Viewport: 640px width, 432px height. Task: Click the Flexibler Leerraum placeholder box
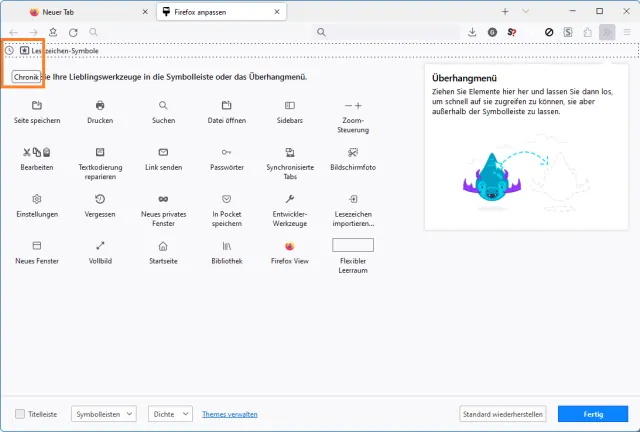(353, 245)
